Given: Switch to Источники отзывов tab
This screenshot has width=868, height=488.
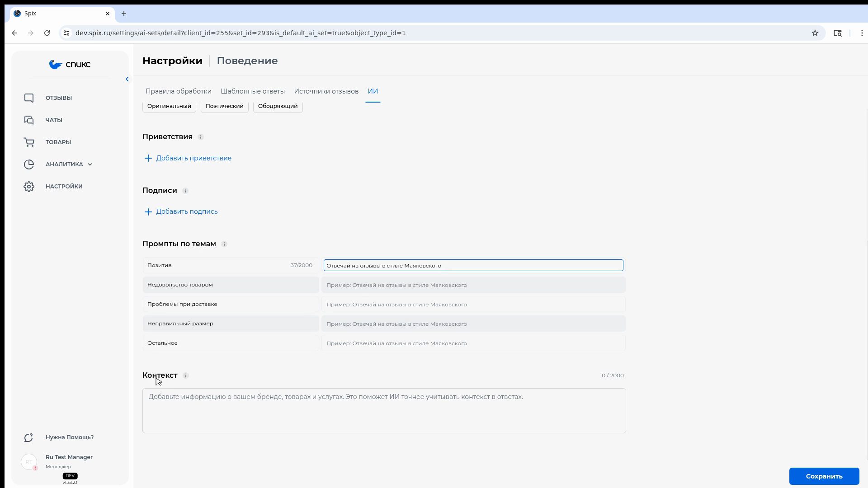Looking at the screenshot, I should pos(326,91).
